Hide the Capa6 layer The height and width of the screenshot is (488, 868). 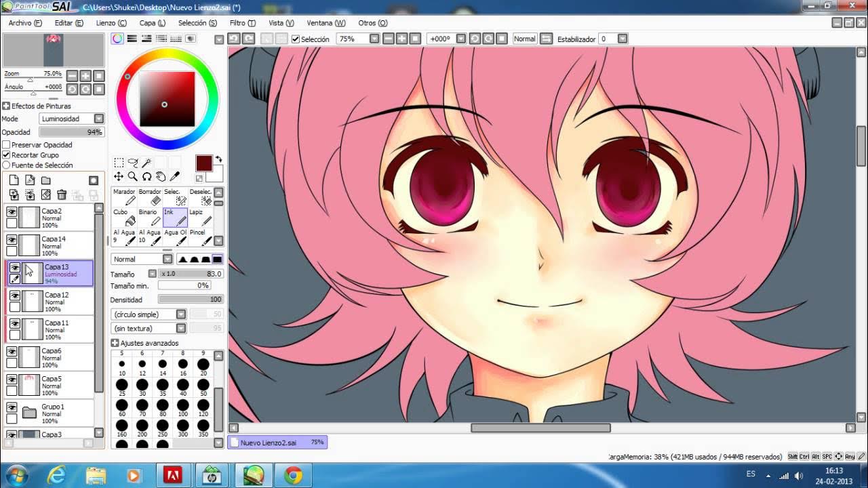tap(12, 352)
